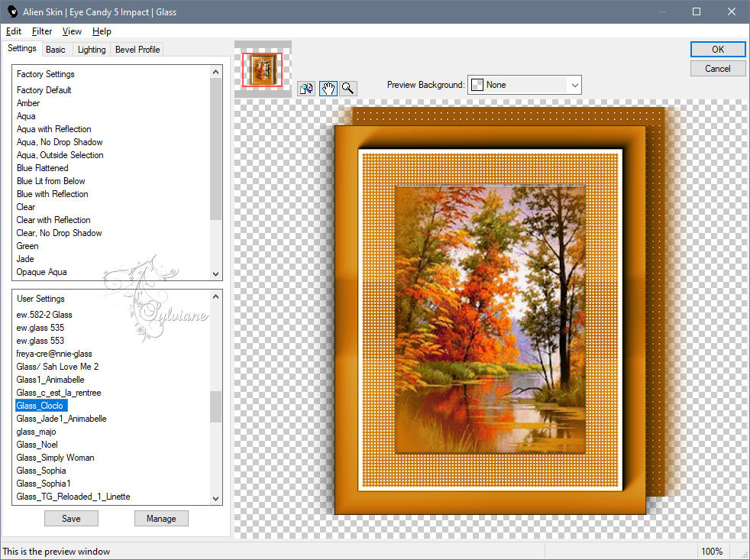Viewport: 750px width, 560px height.
Task: Switch to the Basic tab
Action: tap(56, 50)
